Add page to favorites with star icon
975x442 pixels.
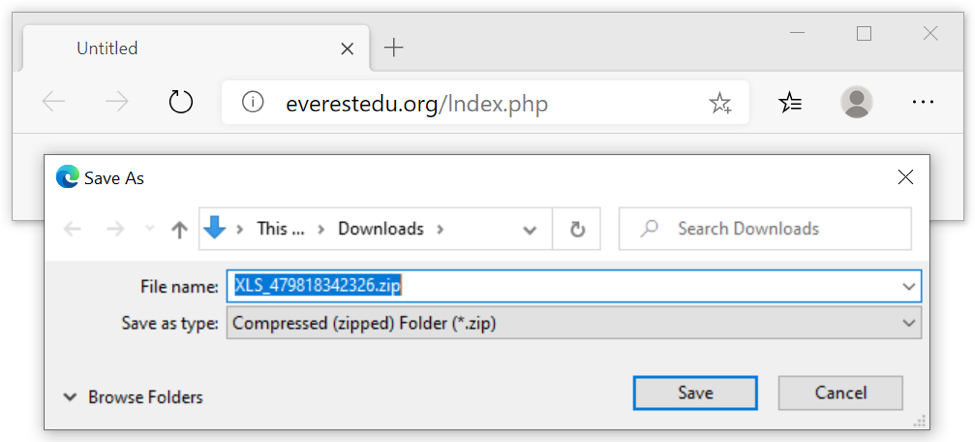[x=719, y=102]
